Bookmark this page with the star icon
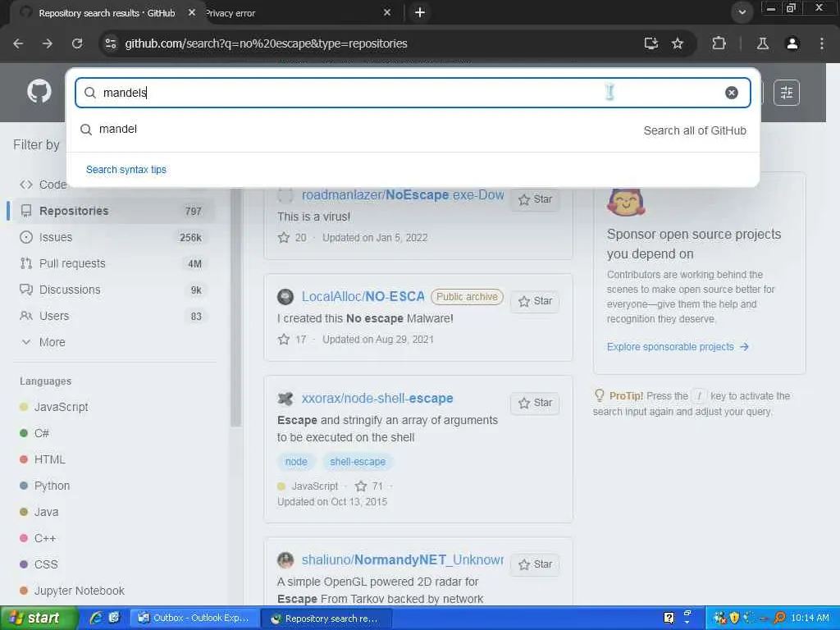The image size is (840, 630). click(x=678, y=43)
